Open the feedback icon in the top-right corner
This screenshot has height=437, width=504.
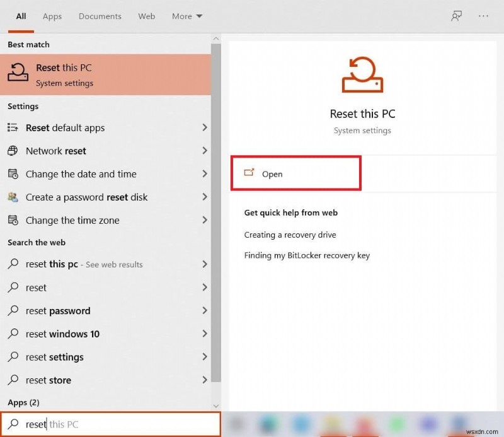[x=456, y=16]
